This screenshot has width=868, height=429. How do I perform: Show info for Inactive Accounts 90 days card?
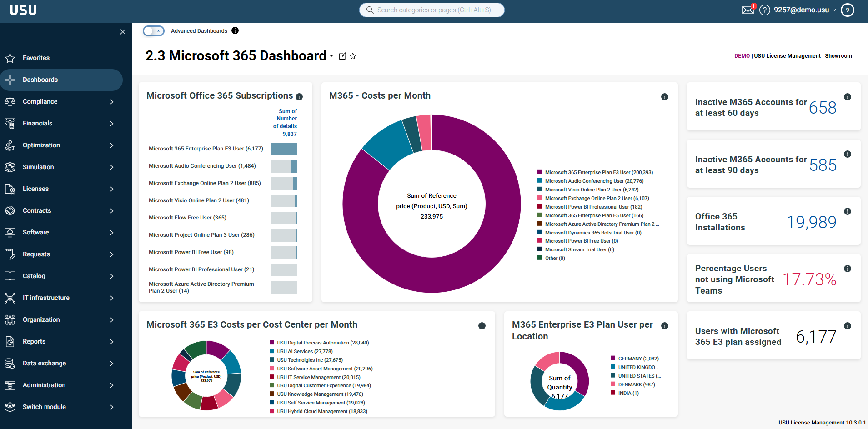pyautogui.click(x=848, y=154)
